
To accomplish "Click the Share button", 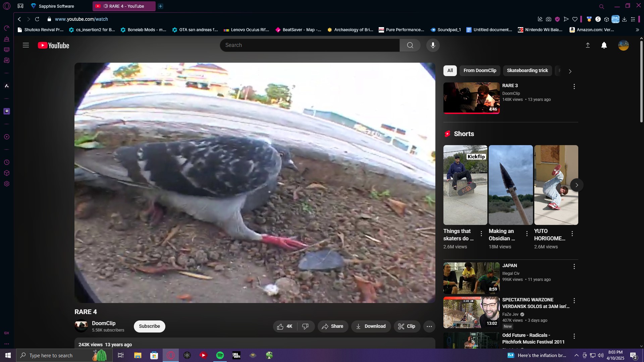I will [332, 326].
